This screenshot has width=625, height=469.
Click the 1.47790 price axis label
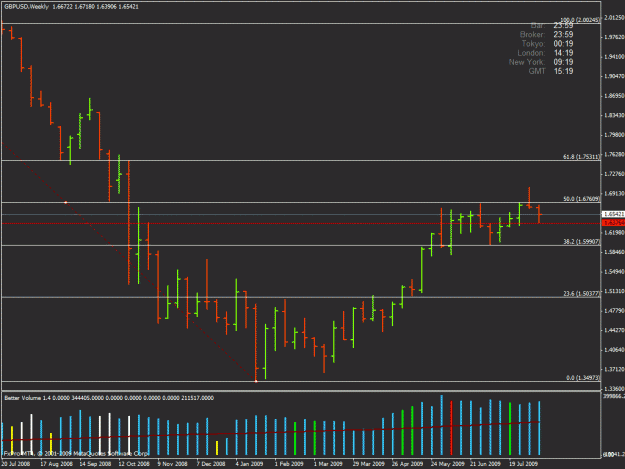coord(614,310)
